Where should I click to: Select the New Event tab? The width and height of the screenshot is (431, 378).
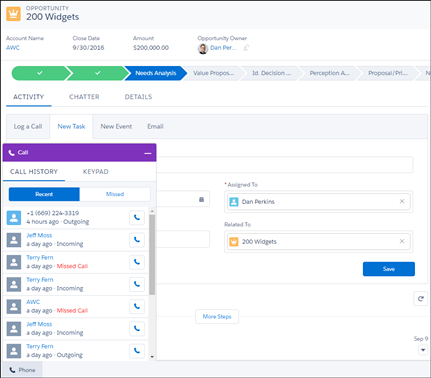click(x=116, y=127)
